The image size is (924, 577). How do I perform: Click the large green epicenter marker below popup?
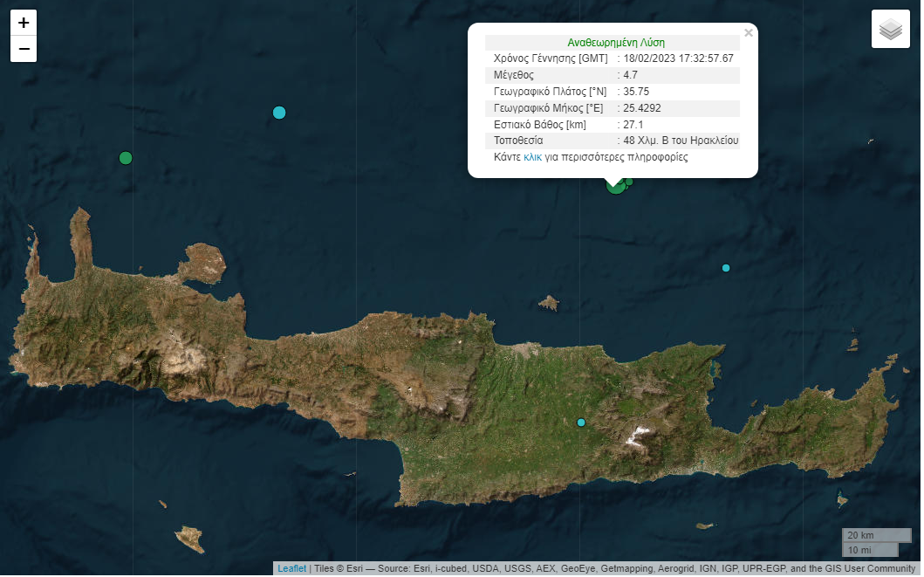click(615, 184)
